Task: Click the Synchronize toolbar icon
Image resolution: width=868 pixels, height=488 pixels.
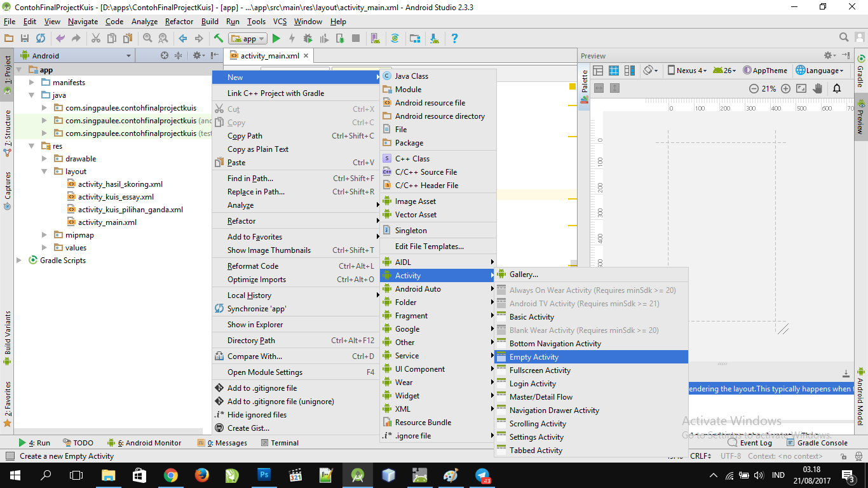Action: pos(41,39)
